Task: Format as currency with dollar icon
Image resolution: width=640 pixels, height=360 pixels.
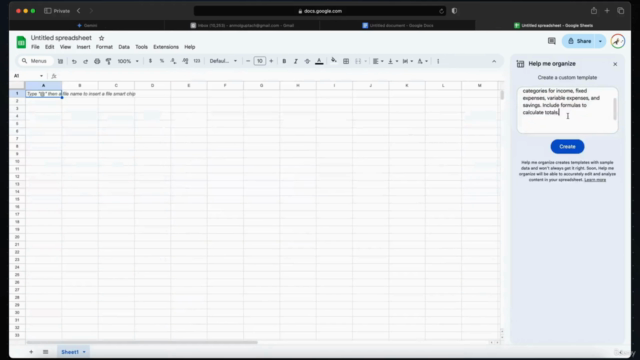Action: click(150, 61)
